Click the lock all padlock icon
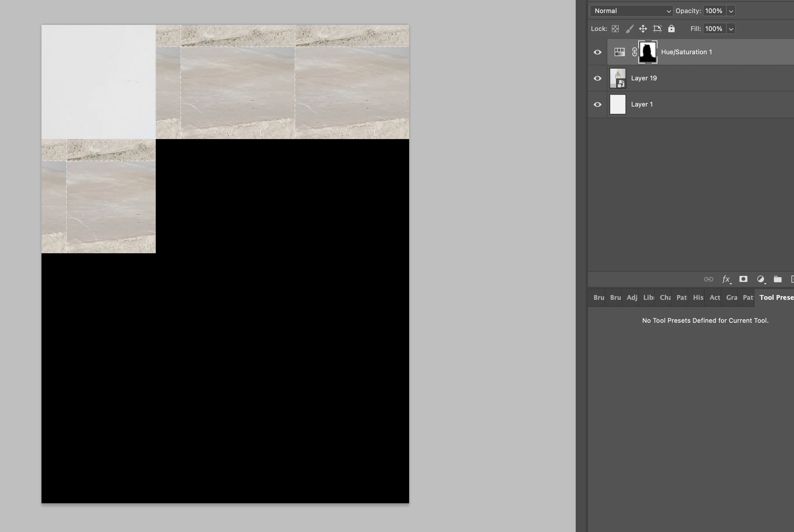 (x=671, y=29)
